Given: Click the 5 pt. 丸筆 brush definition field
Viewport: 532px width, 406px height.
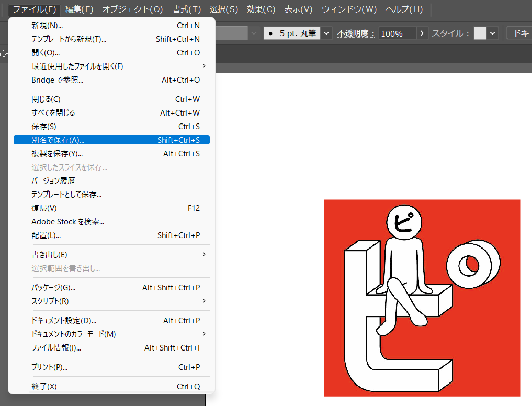Looking at the screenshot, I should [292, 33].
